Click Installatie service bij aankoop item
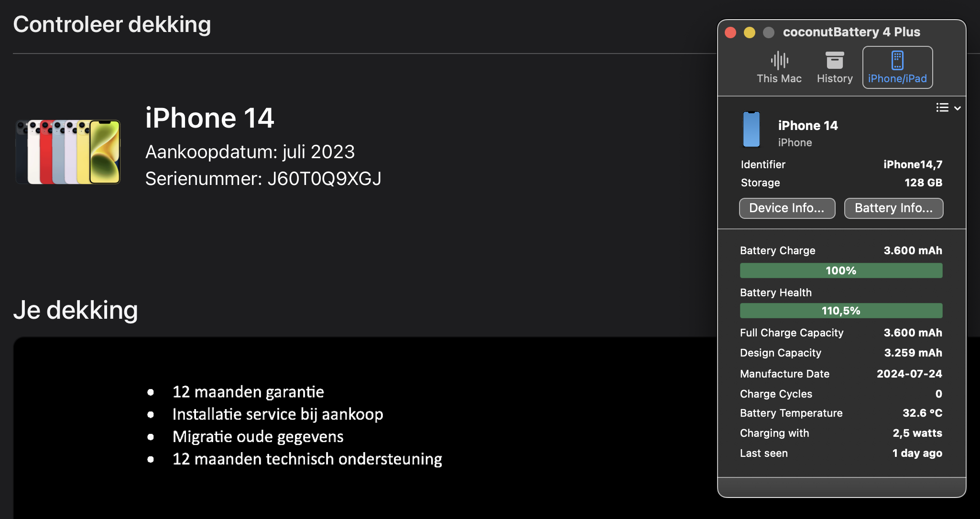This screenshot has width=980, height=519. pyautogui.click(x=278, y=414)
